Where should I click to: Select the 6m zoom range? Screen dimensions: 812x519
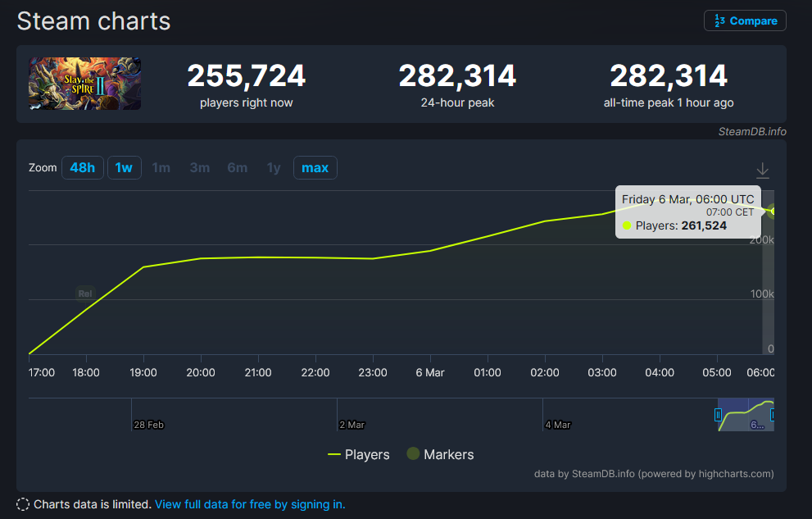[x=237, y=168]
